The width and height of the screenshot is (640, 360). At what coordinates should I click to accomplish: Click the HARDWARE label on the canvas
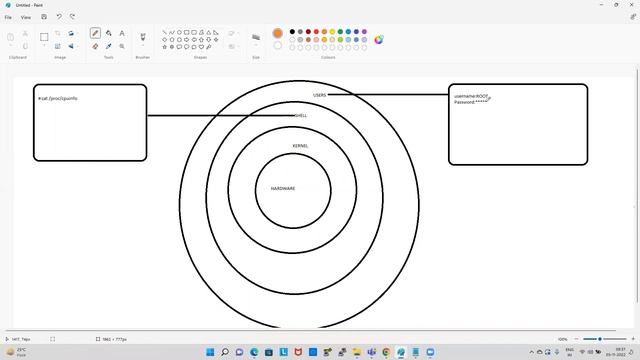pyautogui.click(x=283, y=189)
